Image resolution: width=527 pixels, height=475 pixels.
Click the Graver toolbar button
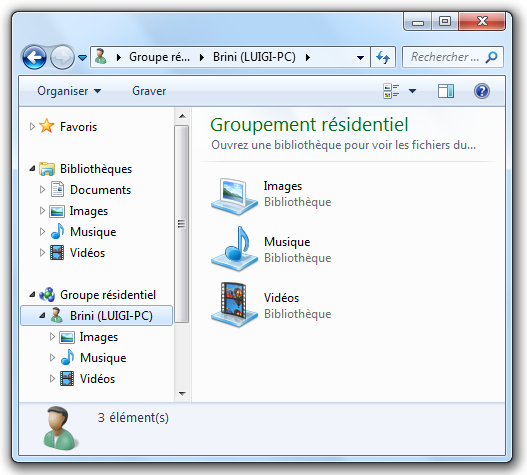[x=149, y=91]
